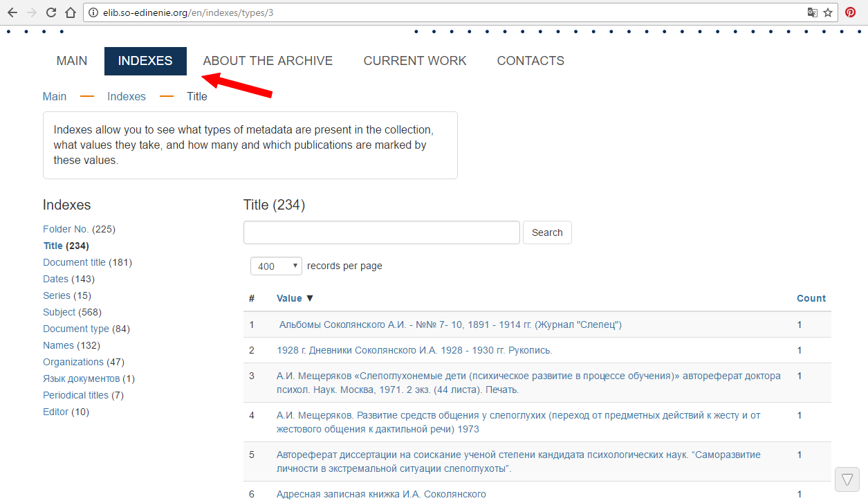Screen dimensions: 868x503
Task: Sort by the Count column header
Action: [x=811, y=298]
